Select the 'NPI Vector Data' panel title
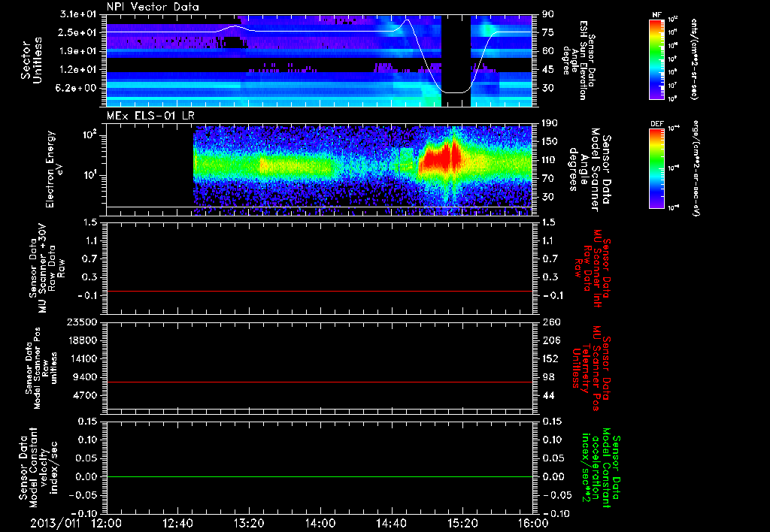The height and width of the screenshot is (532, 770). coord(153,7)
